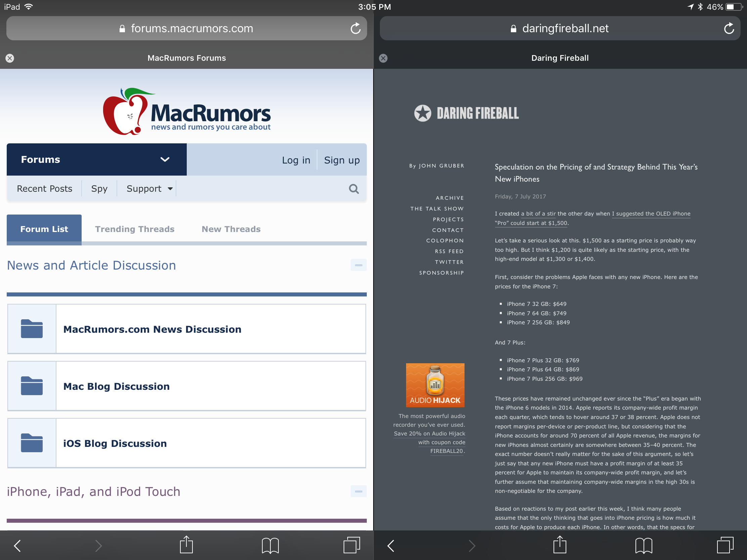Collapse the News and Article Discussion section
Screen dimensions: 747x560
(358, 265)
